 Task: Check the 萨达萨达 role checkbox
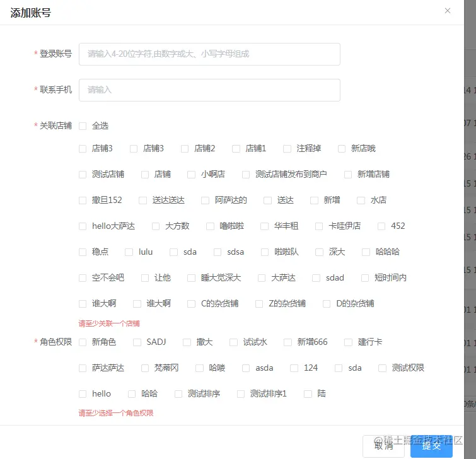coord(83,368)
